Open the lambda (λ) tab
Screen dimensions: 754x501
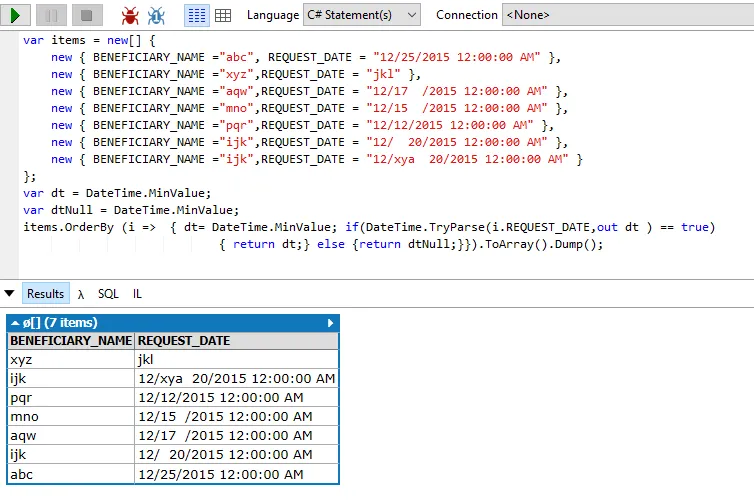coord(81,294)
